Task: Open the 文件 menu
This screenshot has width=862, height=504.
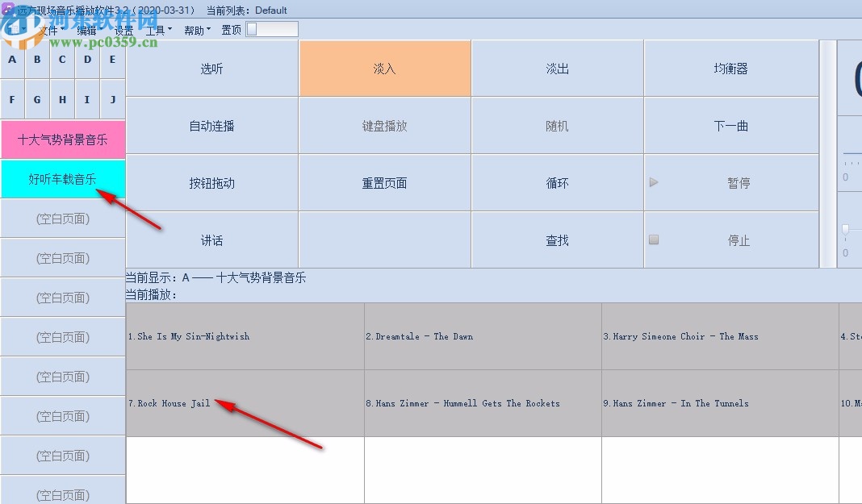Action: click(x=47, y=30)
